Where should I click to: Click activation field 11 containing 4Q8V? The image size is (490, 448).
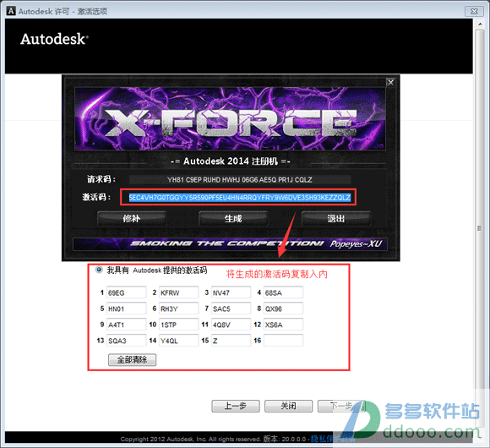pos(231,325)
